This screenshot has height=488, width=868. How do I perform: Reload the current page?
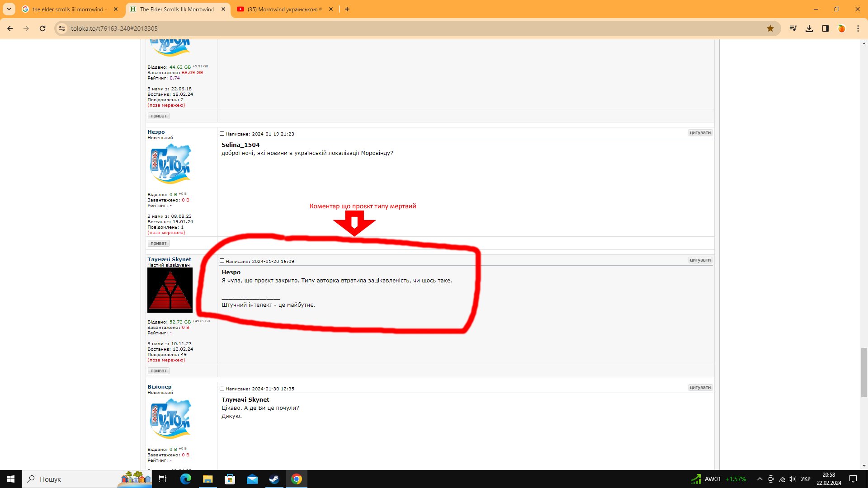click(x=42, y=28)
